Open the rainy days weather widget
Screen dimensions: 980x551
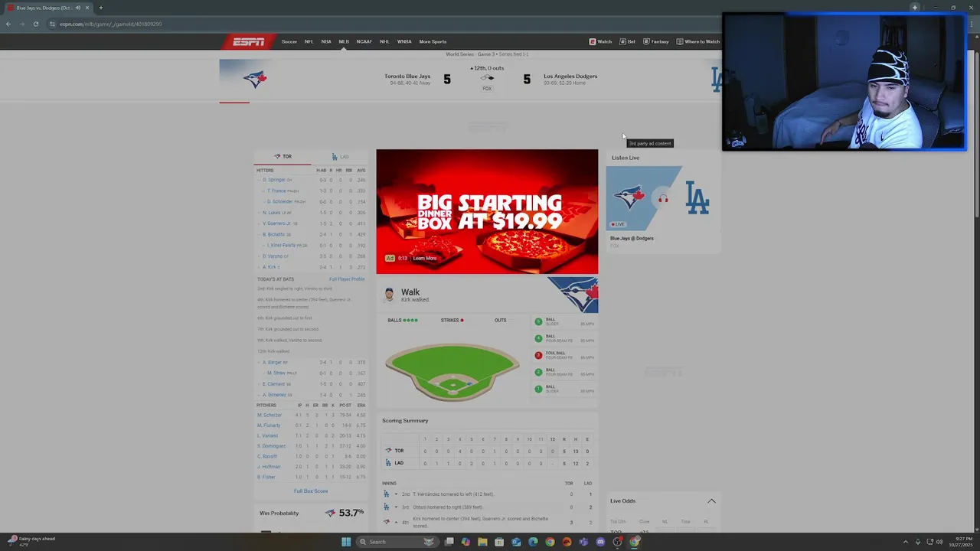(x=31, y=541)
